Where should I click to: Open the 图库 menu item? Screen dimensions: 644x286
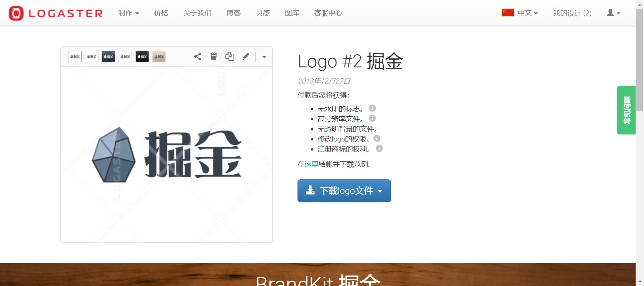[x=292, y=13]
